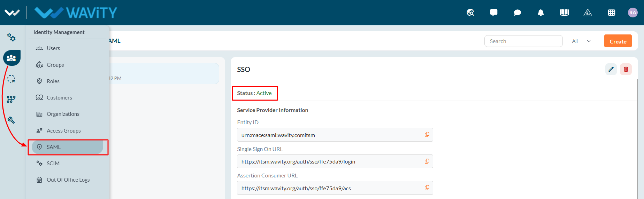The width and height of the screenshot is (644, 199).
Task: Select the SAML list entry card
Action: [x=164, y=73]
